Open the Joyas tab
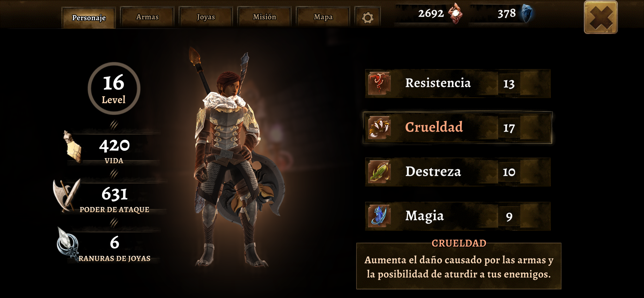Screen dimensions: 644x298 point(206,17)
